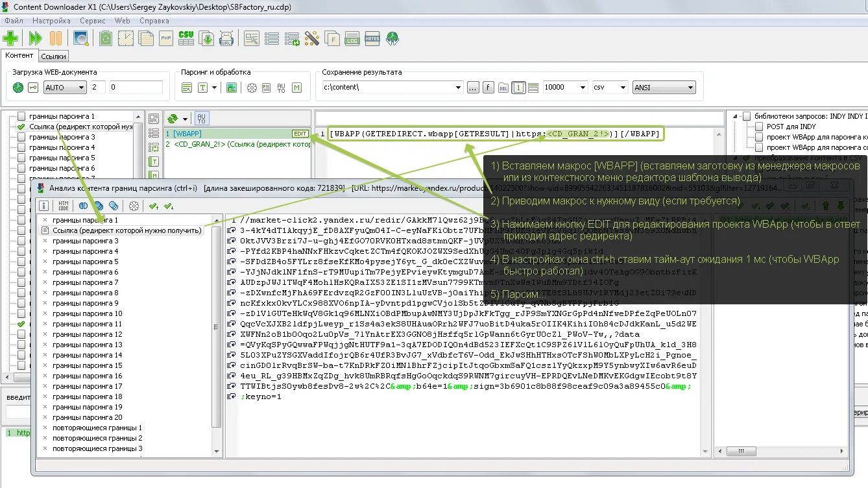Image resolution: width=868 pixels, height=488 pixels.
Task: Click the AUTO icon above template list
Action: (201, 119)
